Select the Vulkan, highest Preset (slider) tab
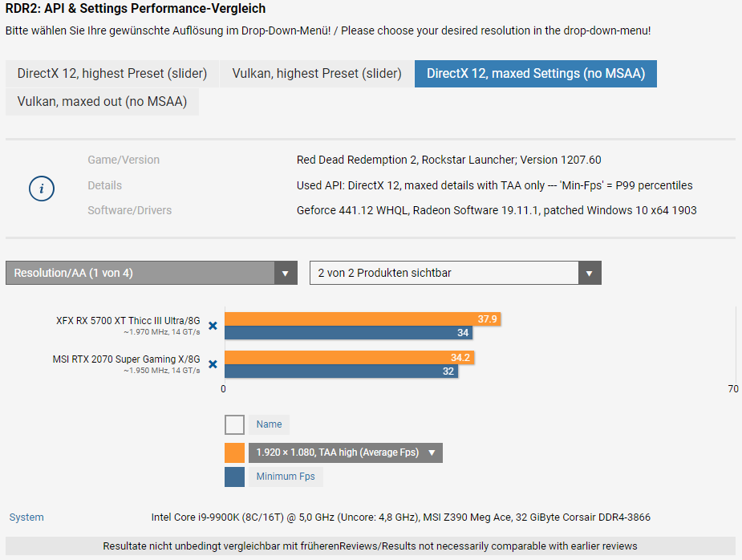The width and height of the screenshot is (742, 560). pos(317,74)
